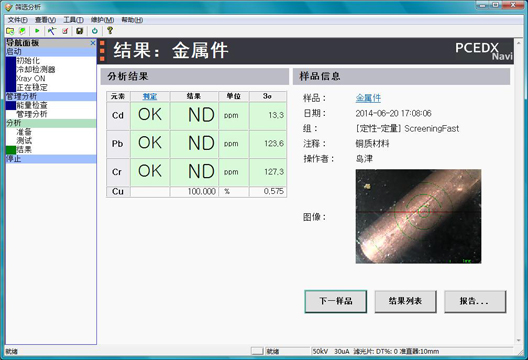Save using the floppy disk icon
The height and width of the screenshot is (360, 528).
(x=79, y=31)
